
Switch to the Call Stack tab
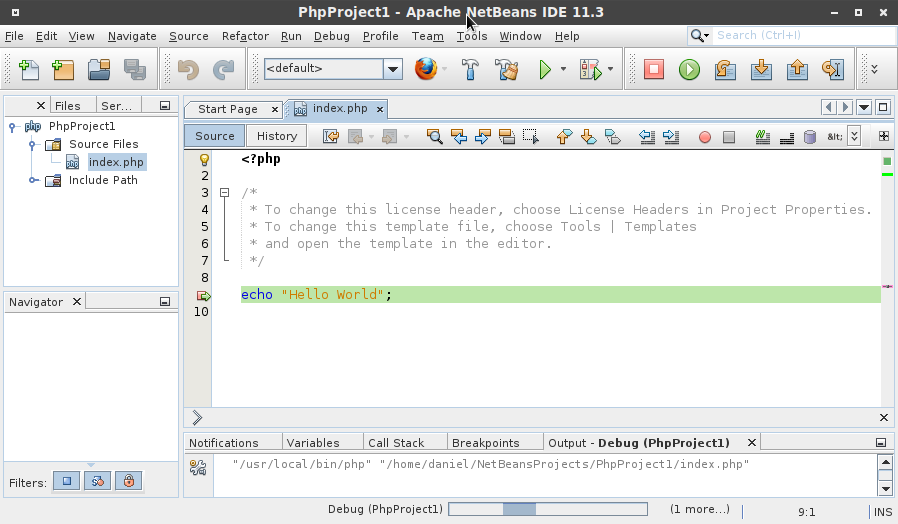click(x=396, y=443)
